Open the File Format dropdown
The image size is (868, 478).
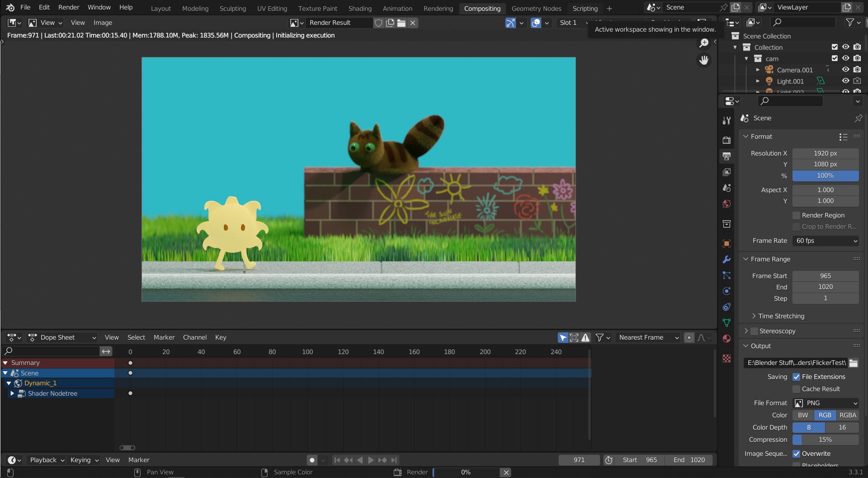(x=826, y=403)
